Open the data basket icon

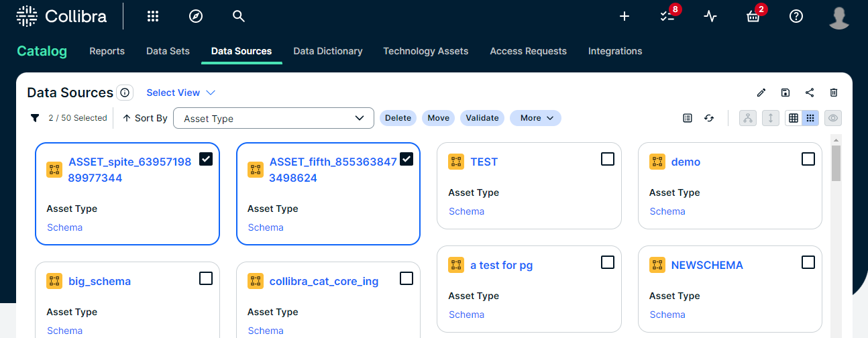[753, 17]
